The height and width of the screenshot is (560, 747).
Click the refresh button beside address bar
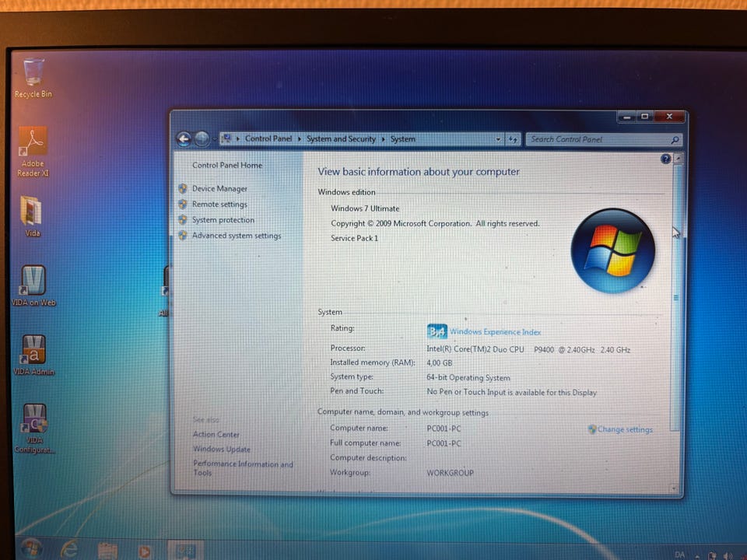[x=513, y=139]
